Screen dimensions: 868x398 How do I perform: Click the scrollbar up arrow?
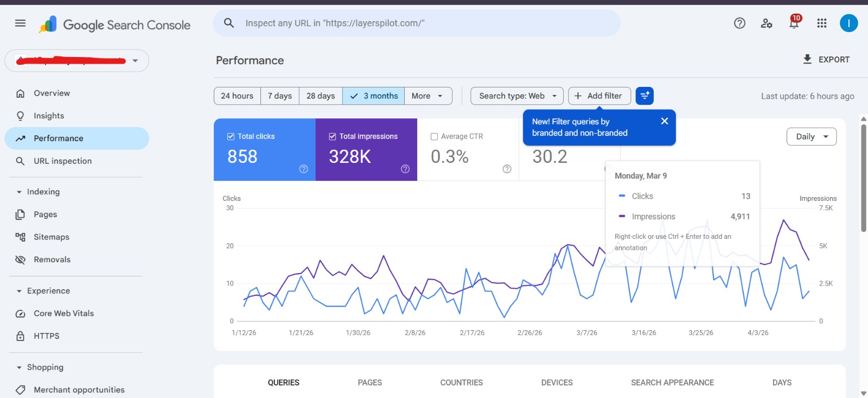click(864, 119)
